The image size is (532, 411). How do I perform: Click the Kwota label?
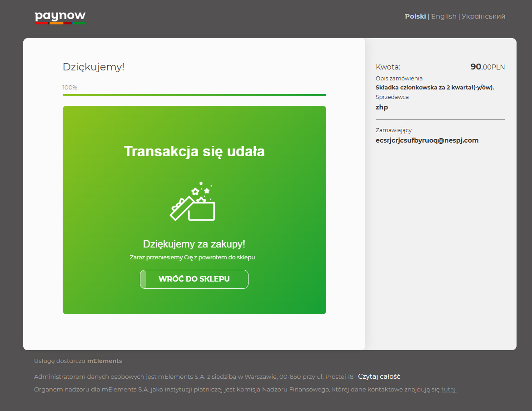click(x=388, y=67)
